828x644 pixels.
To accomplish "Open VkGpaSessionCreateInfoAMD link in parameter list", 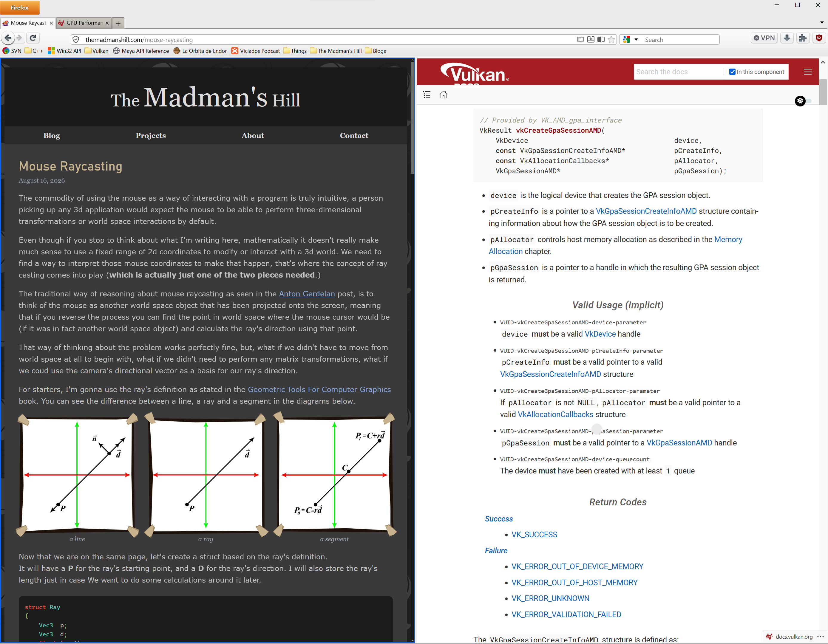I will point(646,211).
